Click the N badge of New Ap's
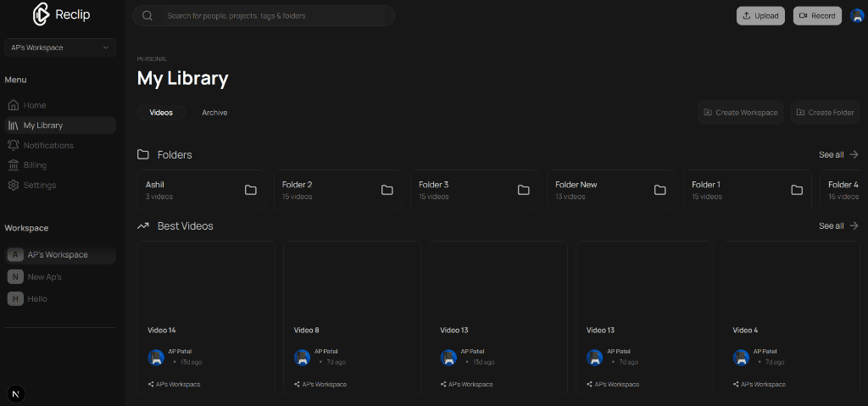Image resolution: width=868 pixels, height=406 pixels. [15, 277]
